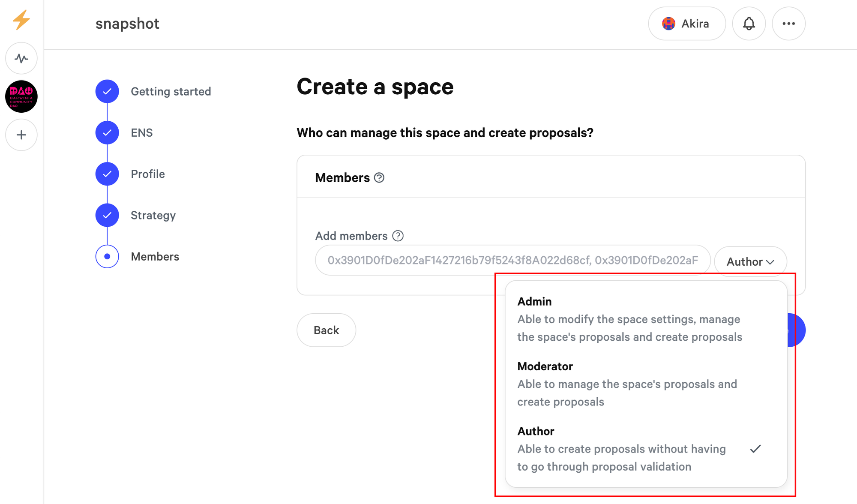Open the three-dot more options menu
Image resolution: width=857 pixels, height=504 pixels.
pyautogui.click(x=788, y=24)
